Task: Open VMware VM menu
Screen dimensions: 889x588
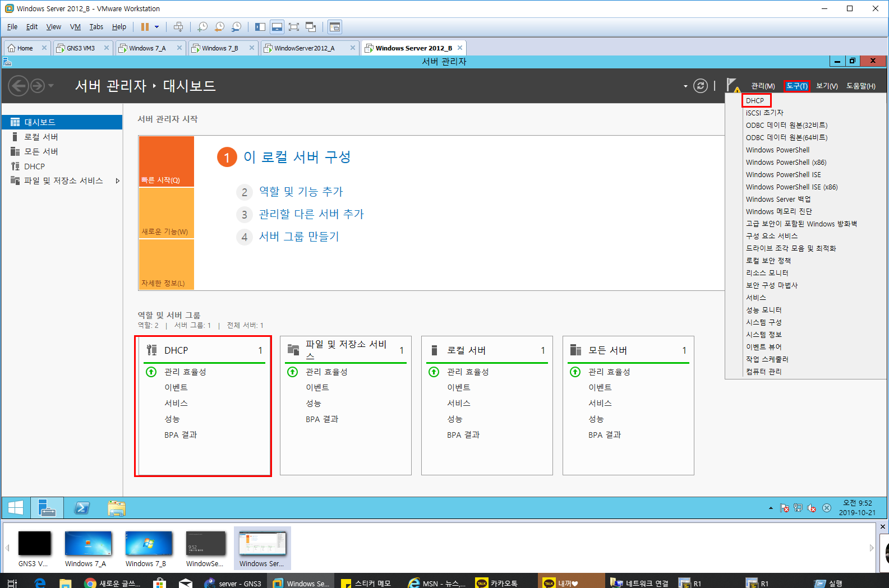Action: [x=75, y=27]
